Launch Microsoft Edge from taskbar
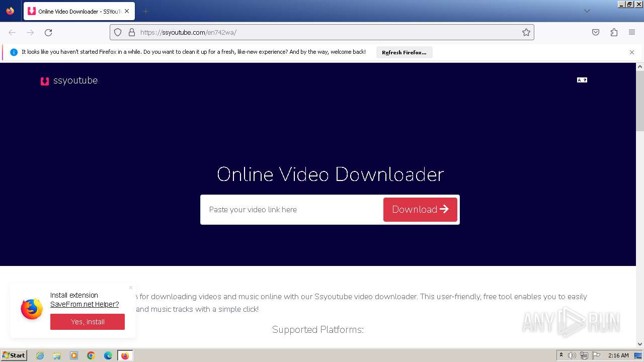Image resolution: width=644 pixels, height=362 pixels. (x=108, y=355)
